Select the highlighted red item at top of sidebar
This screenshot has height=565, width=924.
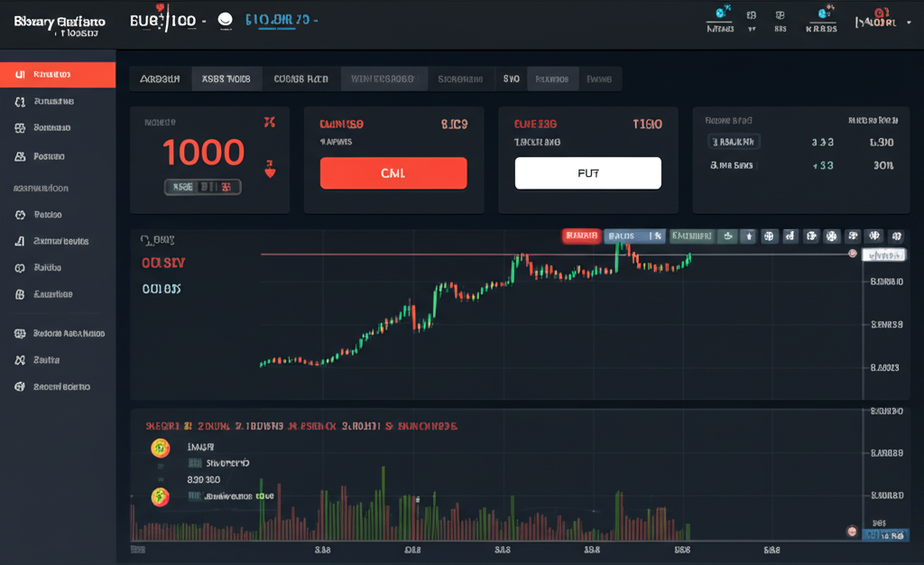pyautogui.click(x=58, y=75)
